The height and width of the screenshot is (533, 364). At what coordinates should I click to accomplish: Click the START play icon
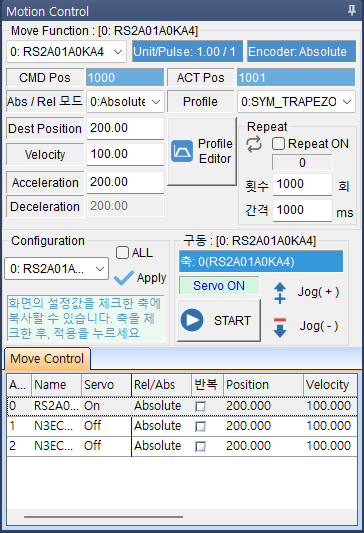coord(192,320)
